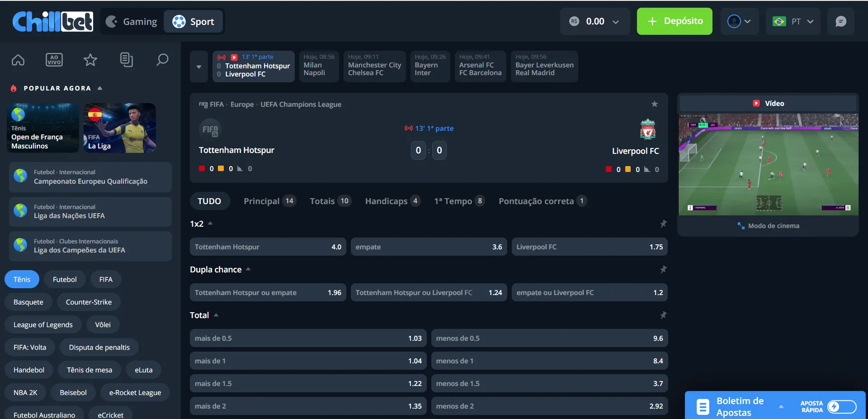The image size is (868, 419).
Task: Switch to the Gaming tab
Action: (x=132, y=21)
